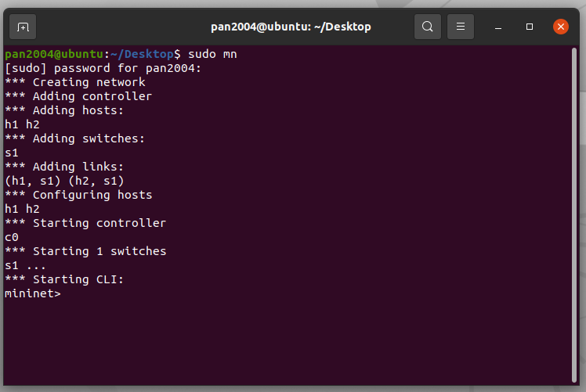This screenshot has height=392, width=586.
Task: Maximize the terminal window
Action: [x=529, y=27]
